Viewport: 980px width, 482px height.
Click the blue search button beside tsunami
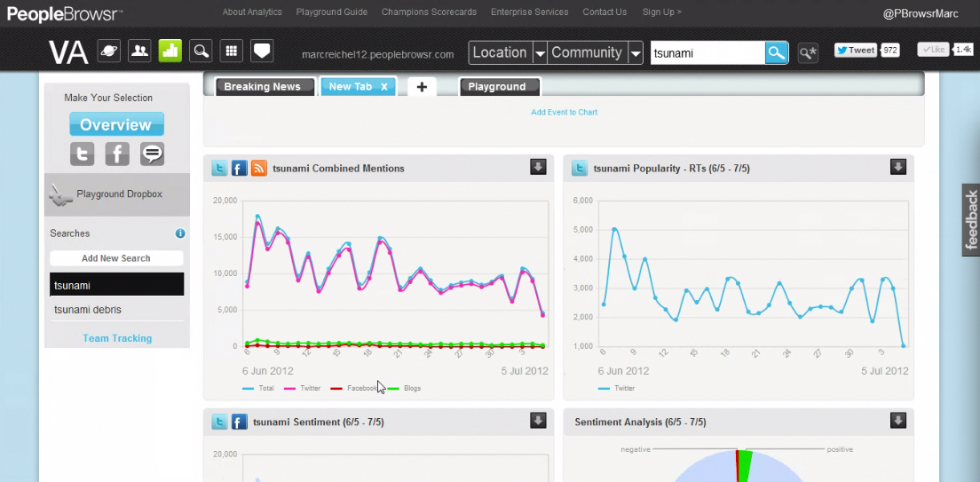[x=777, y=53]
